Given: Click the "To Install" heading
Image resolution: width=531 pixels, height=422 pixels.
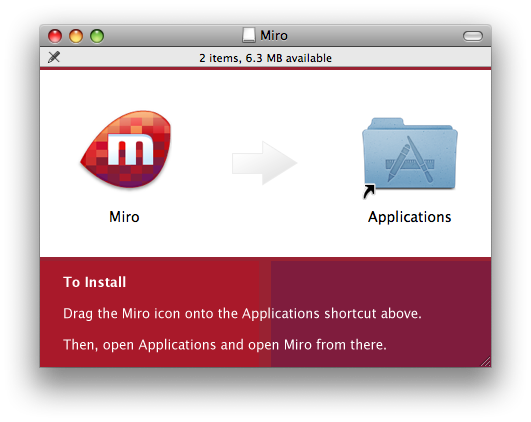Looking at the screenshot, I should tap(94, 282).
